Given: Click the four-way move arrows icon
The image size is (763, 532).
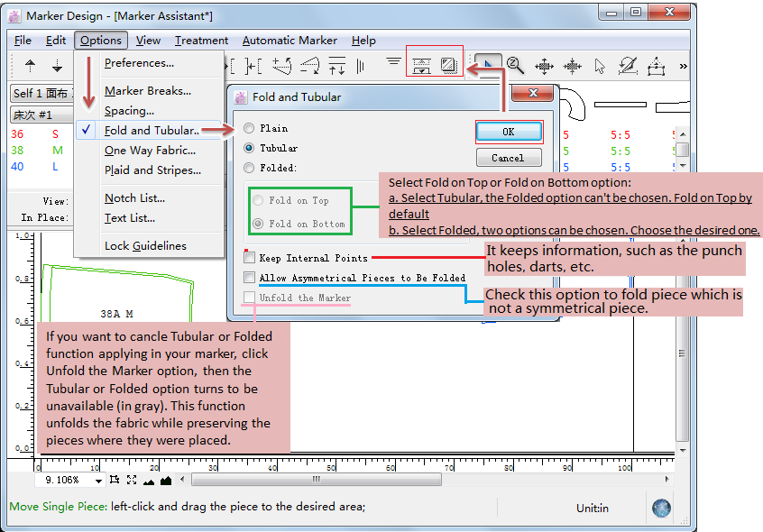Looking at the screenshot, I should coord(544,66).
